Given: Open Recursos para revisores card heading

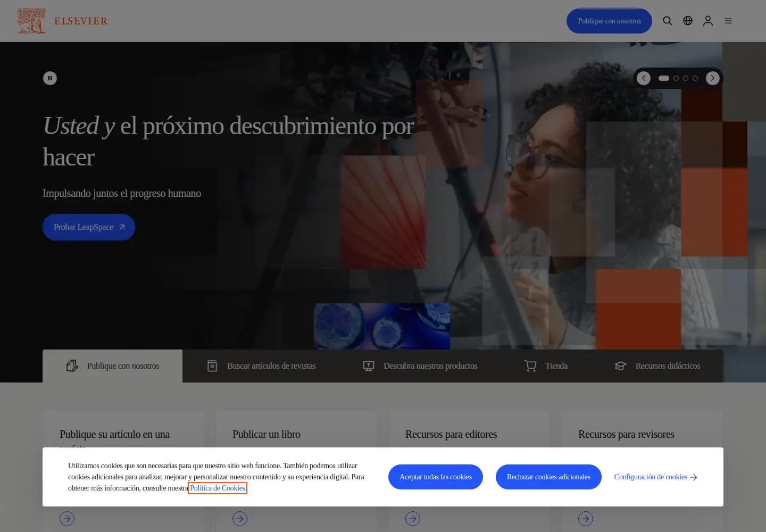Looking at the screenshot, I should 626,435.
